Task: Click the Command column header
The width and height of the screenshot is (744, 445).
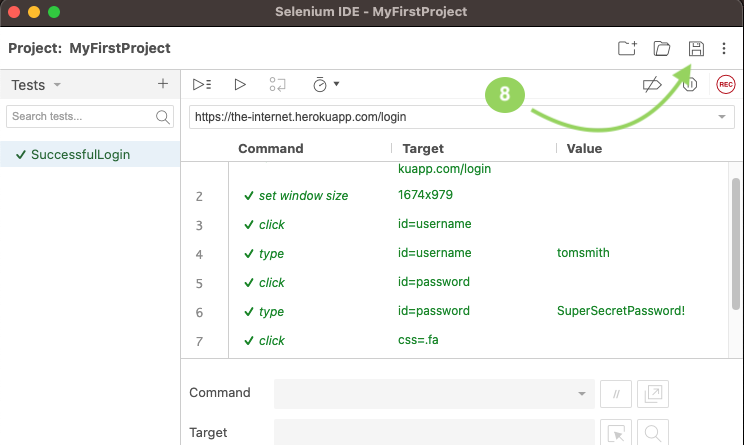Action: pyautogui.click(x=270, y=148)
